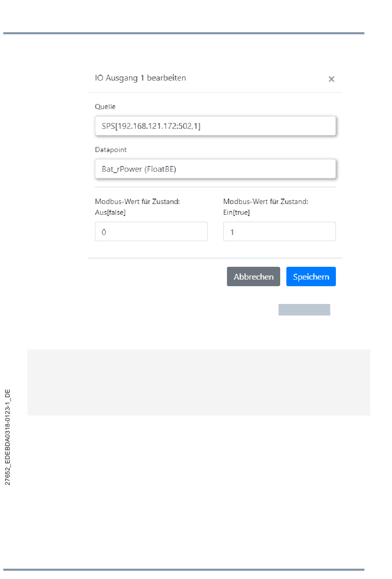The height and width of the screenshot is (579, 392).
Task: Click the top page header rule
Action: click(x=184, y=33)
